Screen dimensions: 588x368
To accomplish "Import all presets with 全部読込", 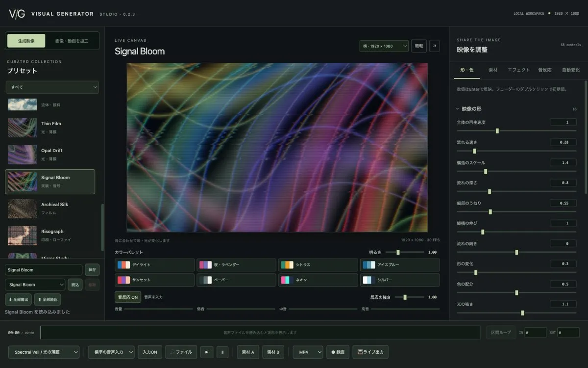I will tap(48, 299).
